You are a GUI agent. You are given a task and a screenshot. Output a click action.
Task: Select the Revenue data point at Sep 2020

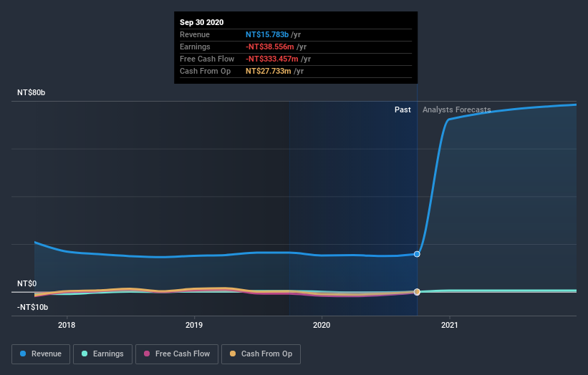(417, 254)
